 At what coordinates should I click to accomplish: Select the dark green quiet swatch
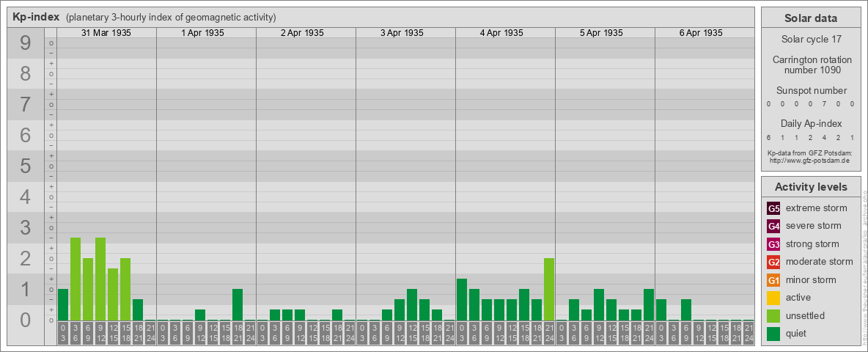[773, 333]
